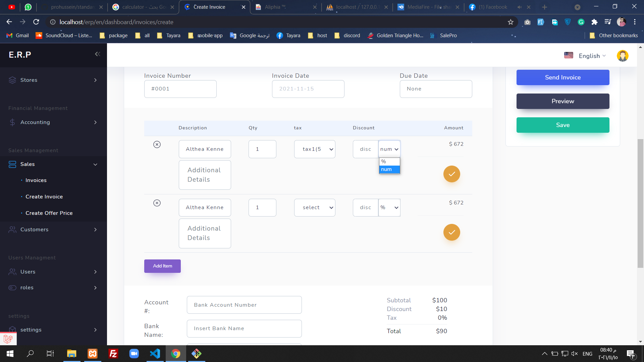
Task: Confirm first item with orange check button
Action: coord(451,174)
